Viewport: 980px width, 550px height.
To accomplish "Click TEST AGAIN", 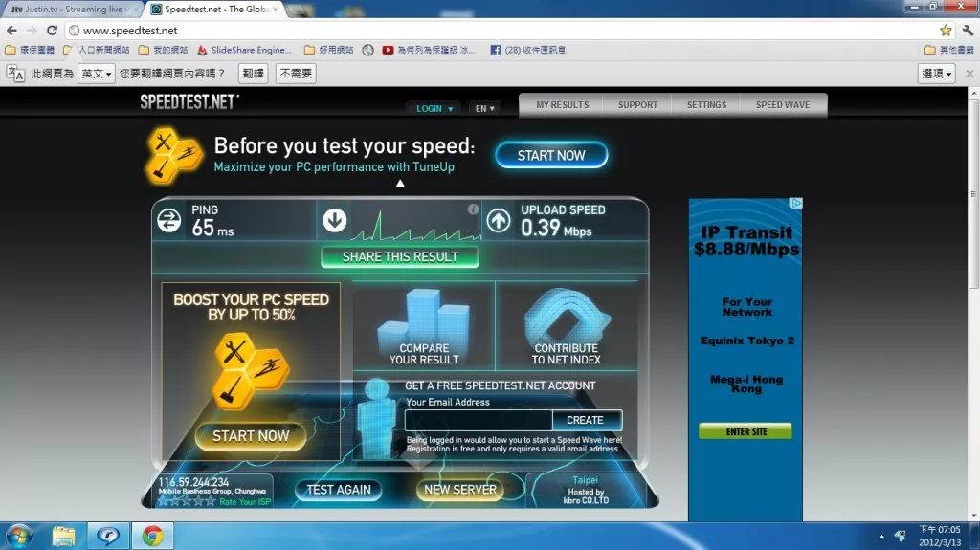I will [338, 490].
